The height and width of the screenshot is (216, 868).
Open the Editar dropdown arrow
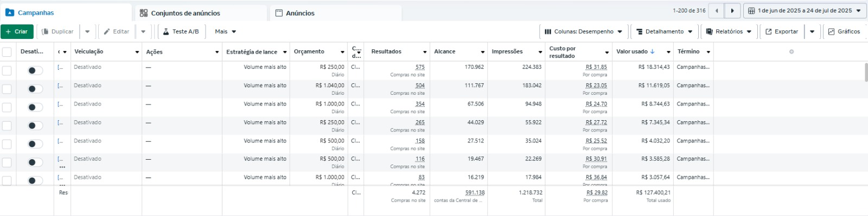[143, 31]
